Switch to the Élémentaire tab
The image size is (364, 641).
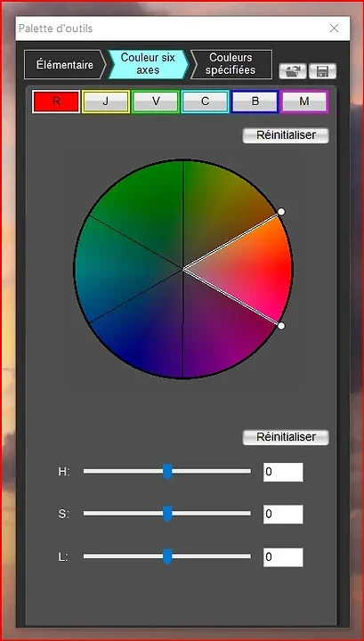65,64
